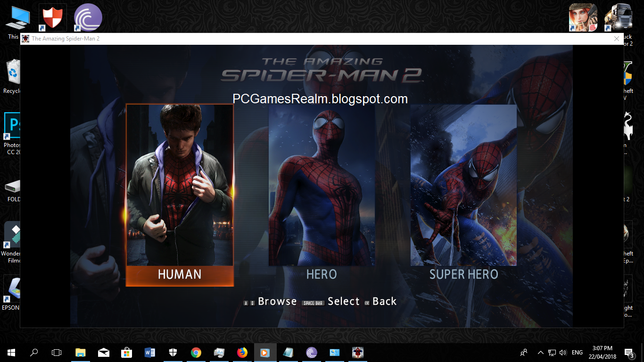Open the Action Center notifications

click(629, 353)
